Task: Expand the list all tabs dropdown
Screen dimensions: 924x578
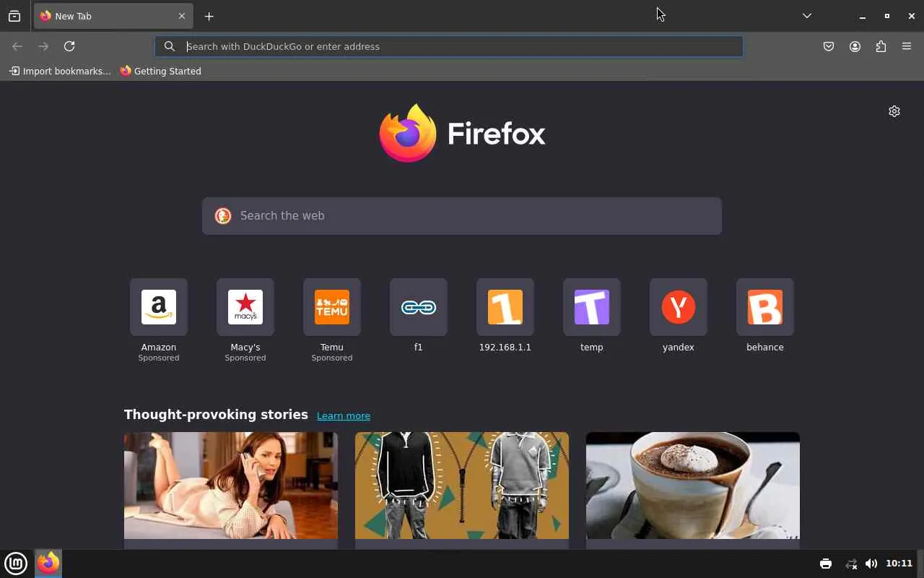Action: (x=807, y=16)
